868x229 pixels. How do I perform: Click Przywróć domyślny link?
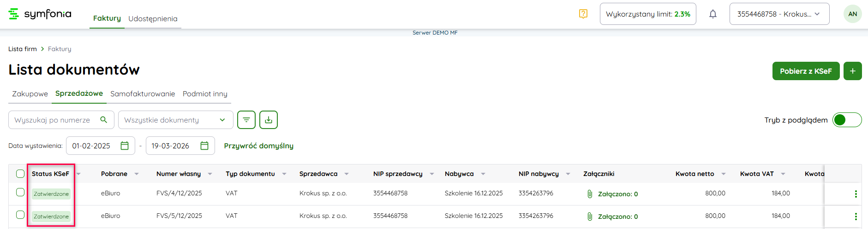pos(258,146)
